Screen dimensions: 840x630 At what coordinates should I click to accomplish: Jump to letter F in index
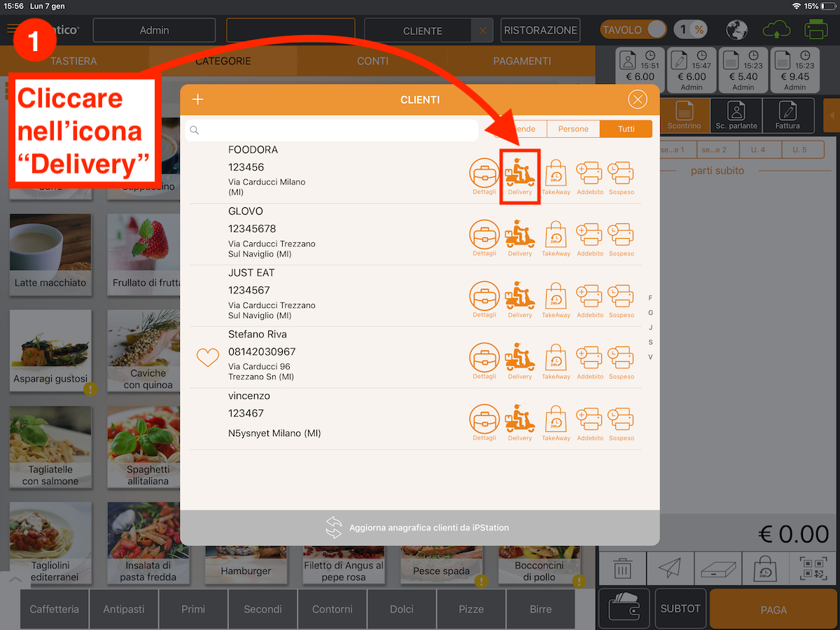coord(650,298)
